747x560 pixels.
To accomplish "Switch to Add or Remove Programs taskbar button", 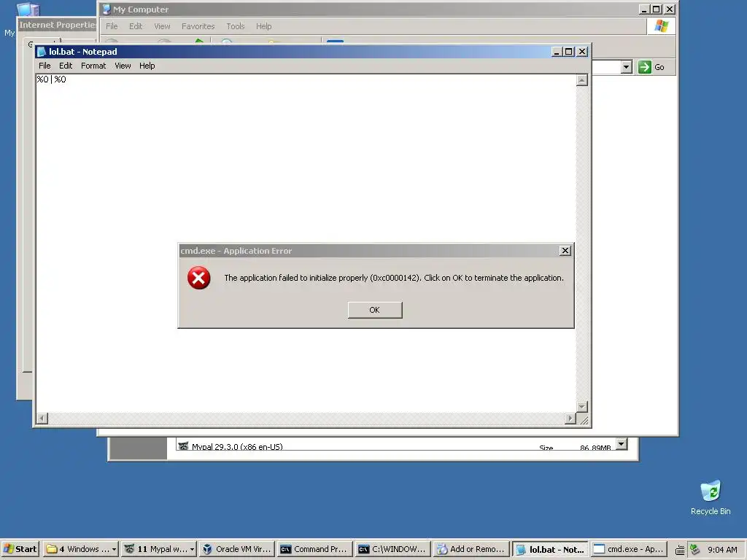I will point(471,549).
